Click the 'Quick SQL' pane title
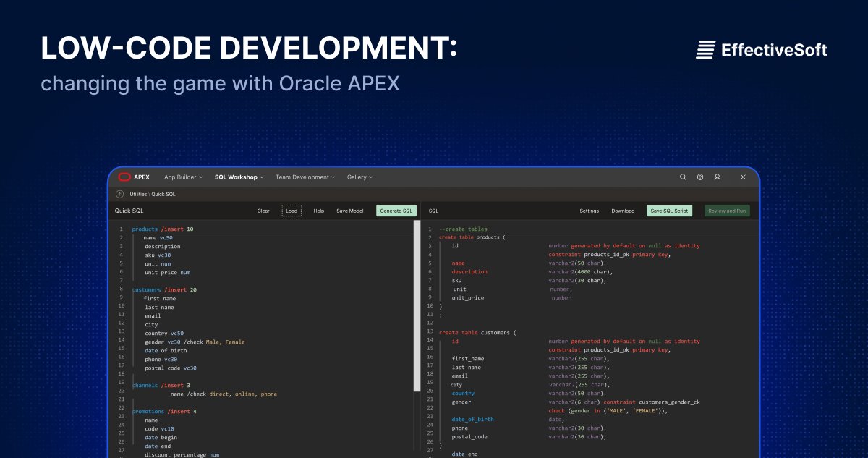The image size is (868, 458). [129, 211]
